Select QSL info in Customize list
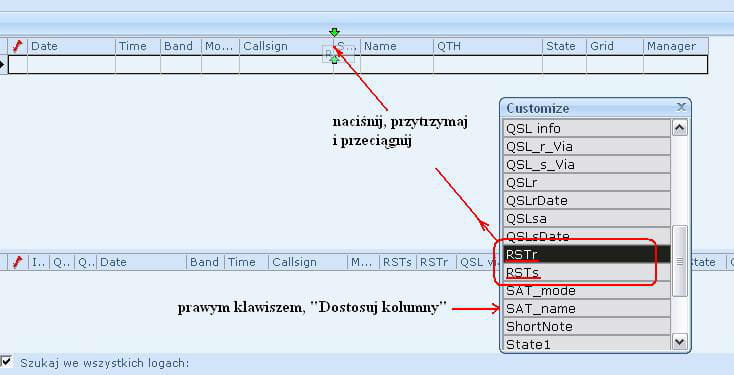 pyautogui.click(x=587, y=128)
